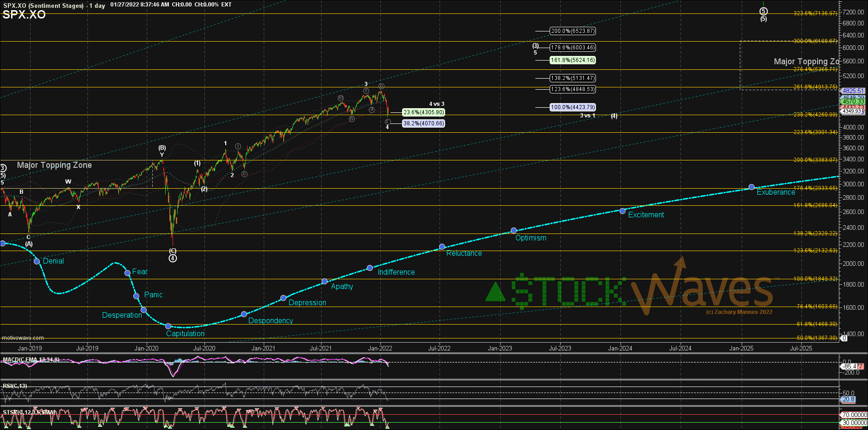
Task: Select the 7200.00 price axis label
Action: point(853,12)
